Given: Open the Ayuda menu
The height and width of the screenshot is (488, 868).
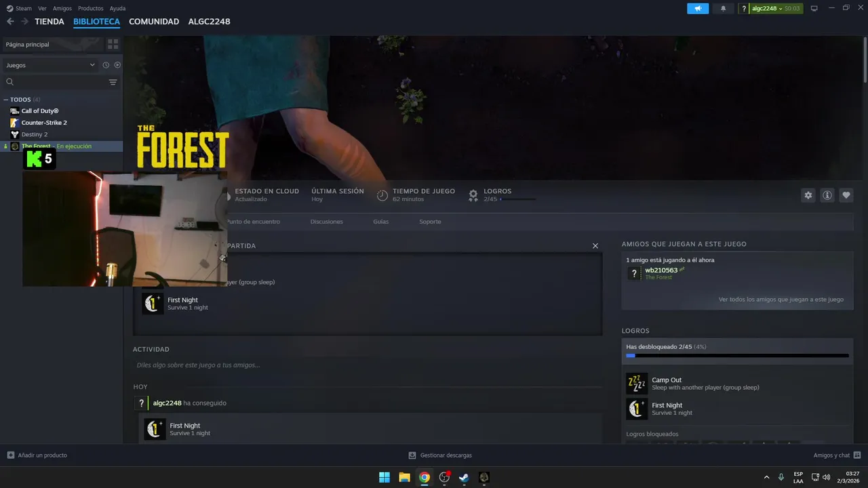Looking at the screenshot, I should (117, 8).
